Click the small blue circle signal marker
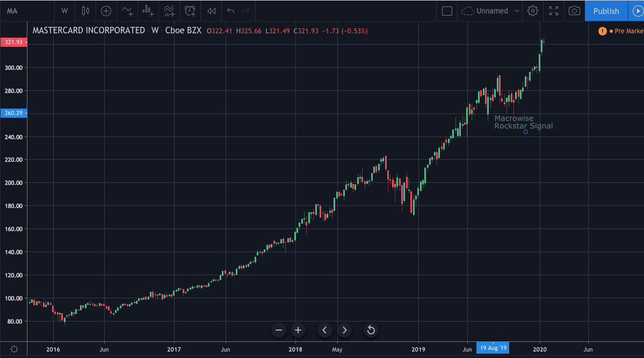Image resolution: width=644 pixels, height=358 pixels. (525, 132)
